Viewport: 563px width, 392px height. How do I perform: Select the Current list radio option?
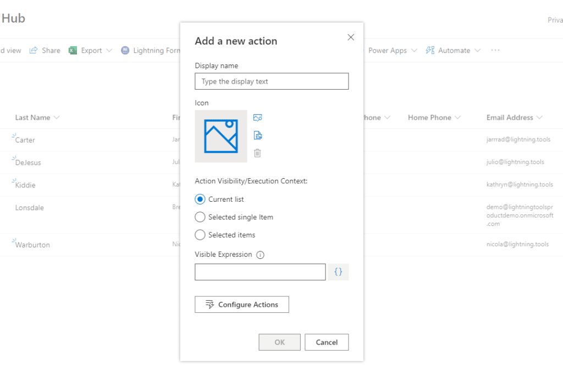click(200, 200)
